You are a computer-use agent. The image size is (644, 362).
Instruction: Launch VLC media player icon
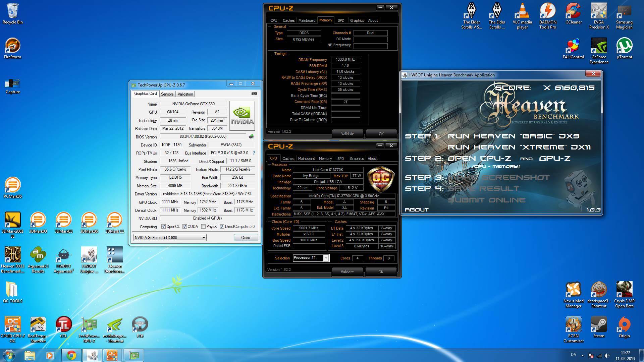(x=522, y=16)
